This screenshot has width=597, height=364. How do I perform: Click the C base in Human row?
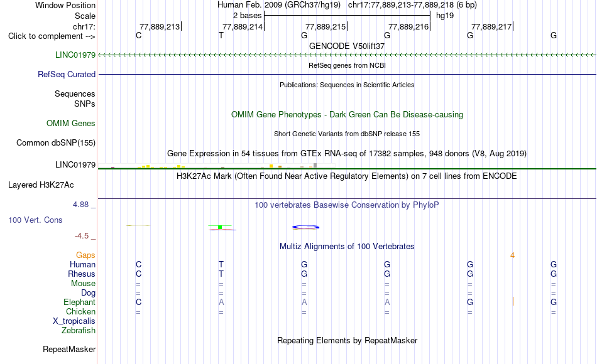coord(139,264)
